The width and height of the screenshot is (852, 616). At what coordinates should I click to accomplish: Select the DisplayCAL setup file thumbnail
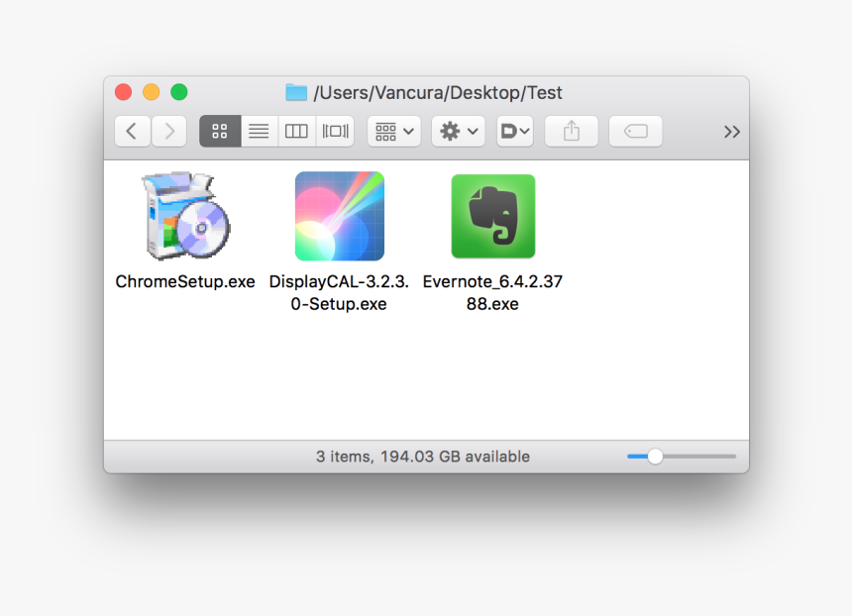(339, 216)
